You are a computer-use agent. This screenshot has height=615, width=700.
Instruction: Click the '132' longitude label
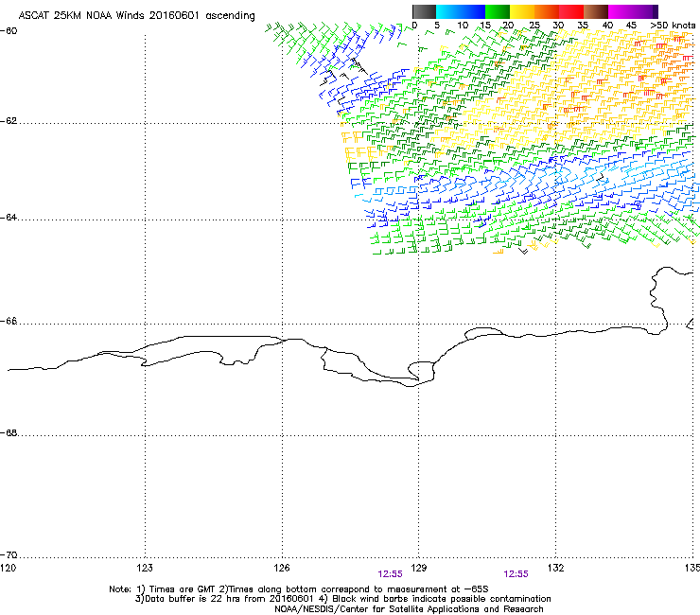(x=555, y=568)
